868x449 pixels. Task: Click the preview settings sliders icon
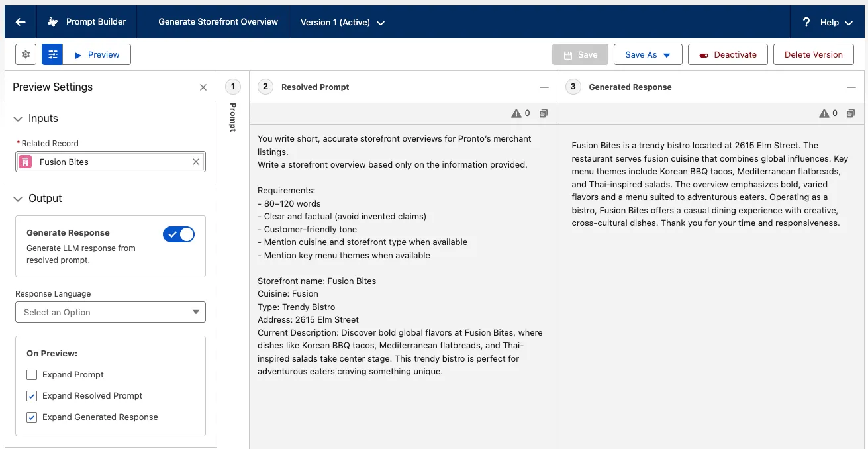click(52, 54)
